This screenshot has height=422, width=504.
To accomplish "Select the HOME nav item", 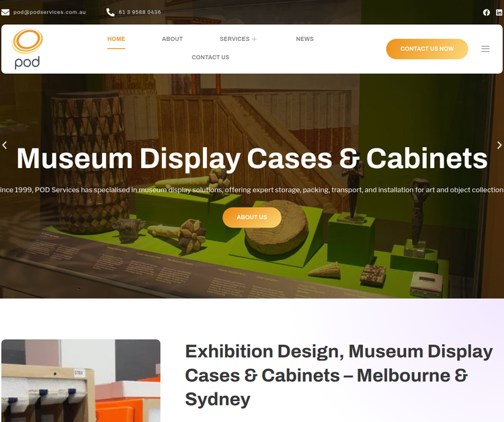I will (x=116, y=39).
